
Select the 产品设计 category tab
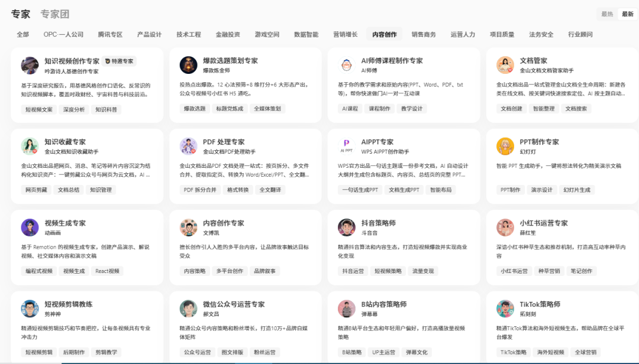(x=150, y=34)
